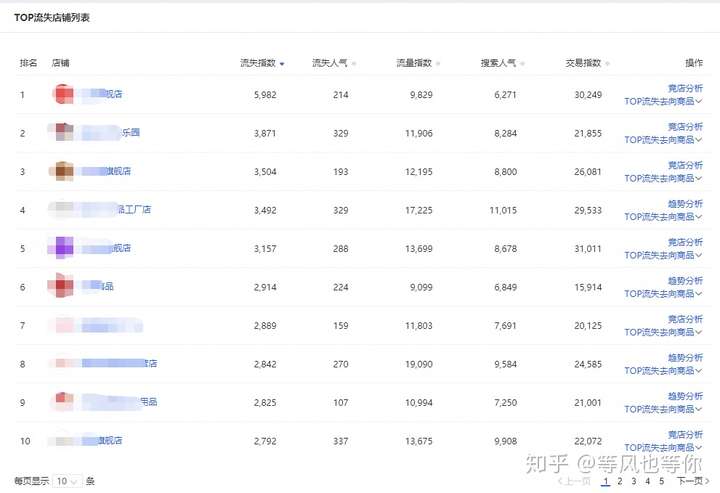Open rank 1 store name ending 舰店
720x493 pixels.
101,94
